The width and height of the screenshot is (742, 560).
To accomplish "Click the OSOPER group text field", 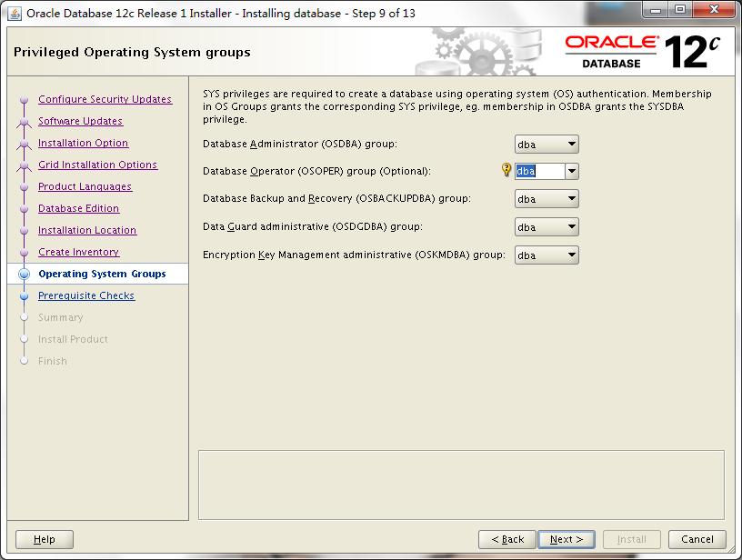I will pos(540,171).
